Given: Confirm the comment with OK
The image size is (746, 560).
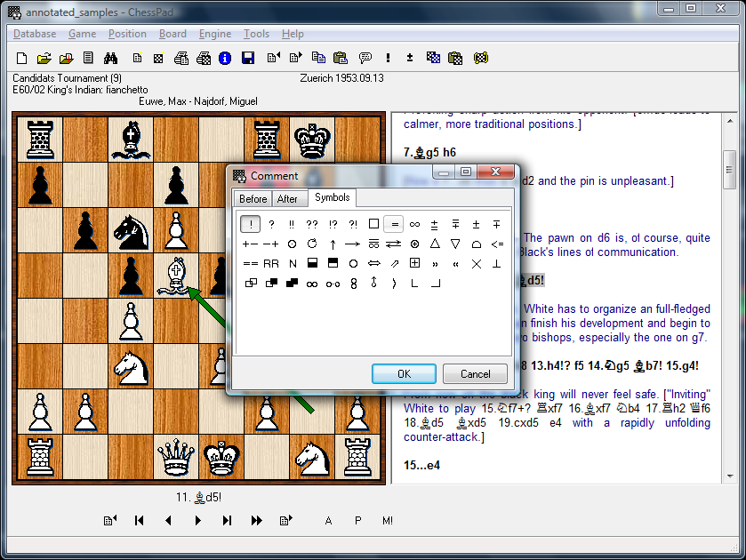Looking at the screenshot, I should click(404, 373).
